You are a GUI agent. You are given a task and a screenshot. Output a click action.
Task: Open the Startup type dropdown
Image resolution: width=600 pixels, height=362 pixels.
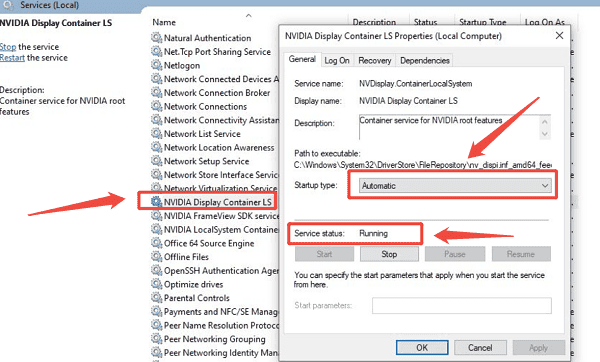(455, 186)
